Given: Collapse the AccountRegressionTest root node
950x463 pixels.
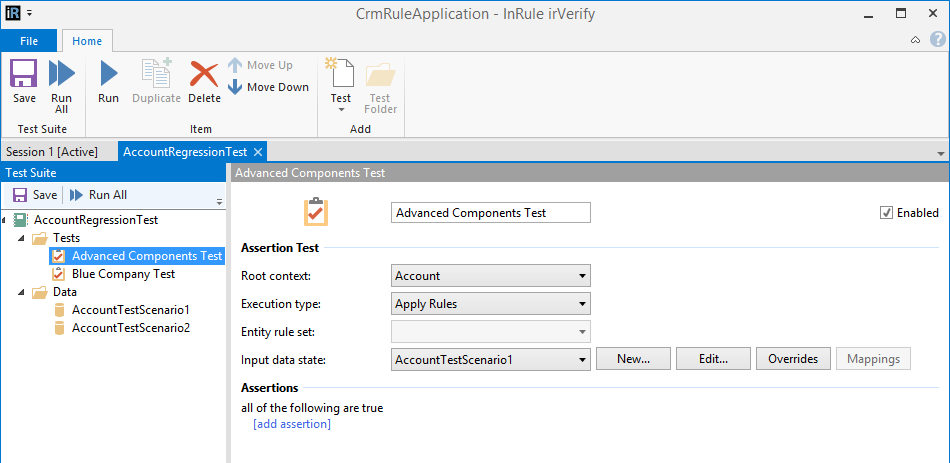Looking at the screenshot, I should [5, 220].
